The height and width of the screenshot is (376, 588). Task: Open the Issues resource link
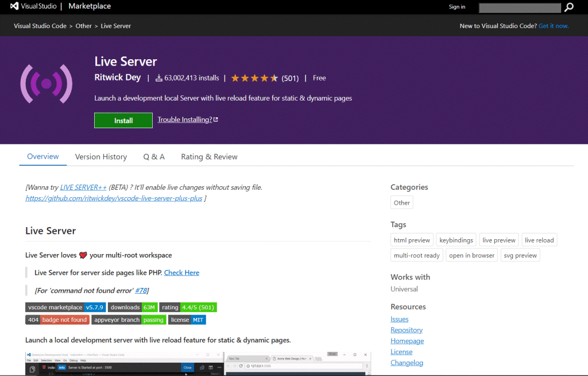point(400,319)
